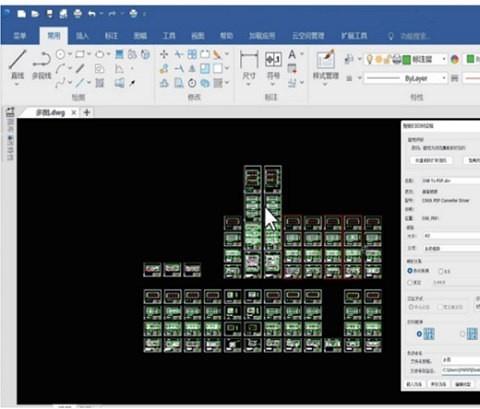Select the arc drawing tool
Image resolution: width=480 pixels, height=409 pixels.
click(x=60, y=69)
